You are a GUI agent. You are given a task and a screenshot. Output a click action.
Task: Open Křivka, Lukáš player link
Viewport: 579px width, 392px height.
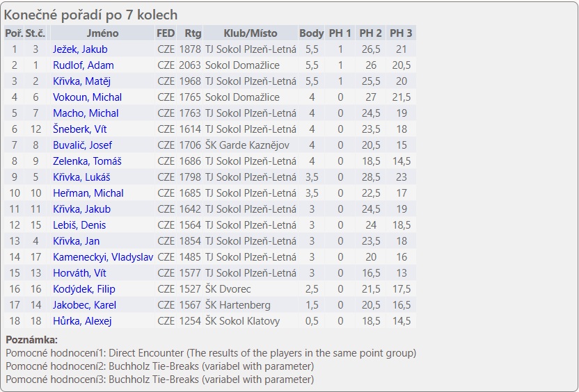81,177
